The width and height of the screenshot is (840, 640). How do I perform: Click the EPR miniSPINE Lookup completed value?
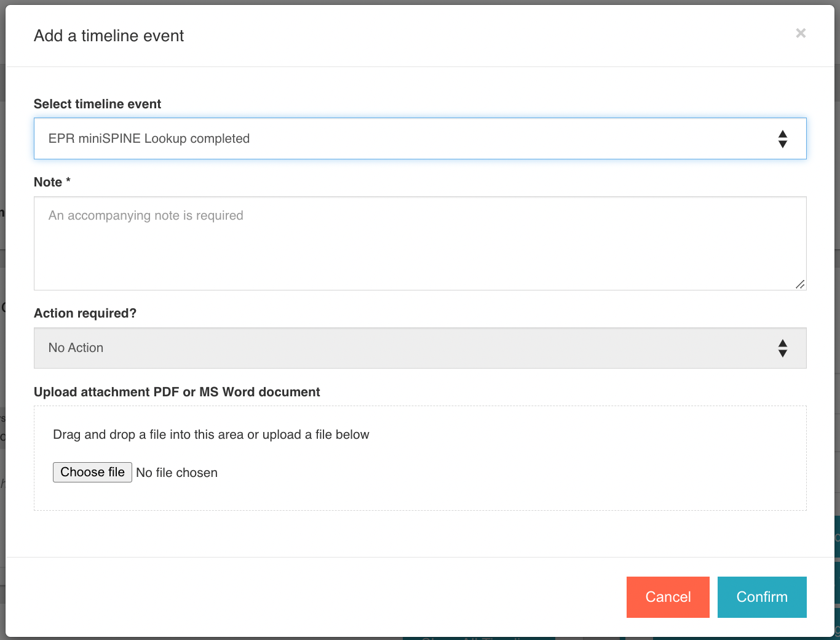tap(149, 138)
